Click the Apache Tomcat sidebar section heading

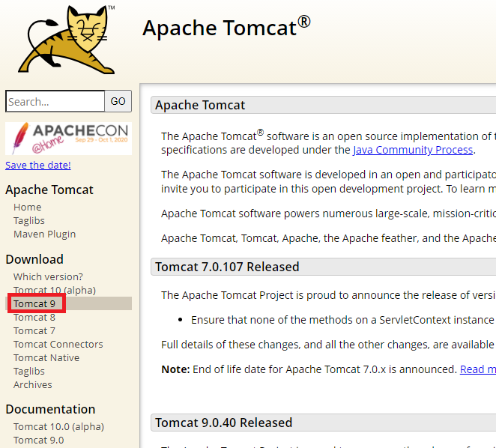tap(49, 190)
